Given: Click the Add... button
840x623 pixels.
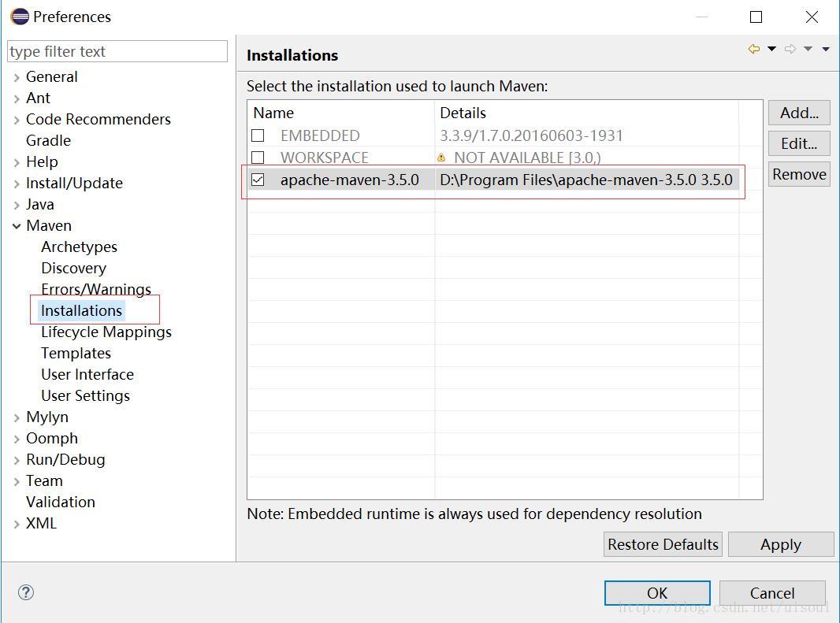Looking at the screenshot, I should tap(799, 113).
